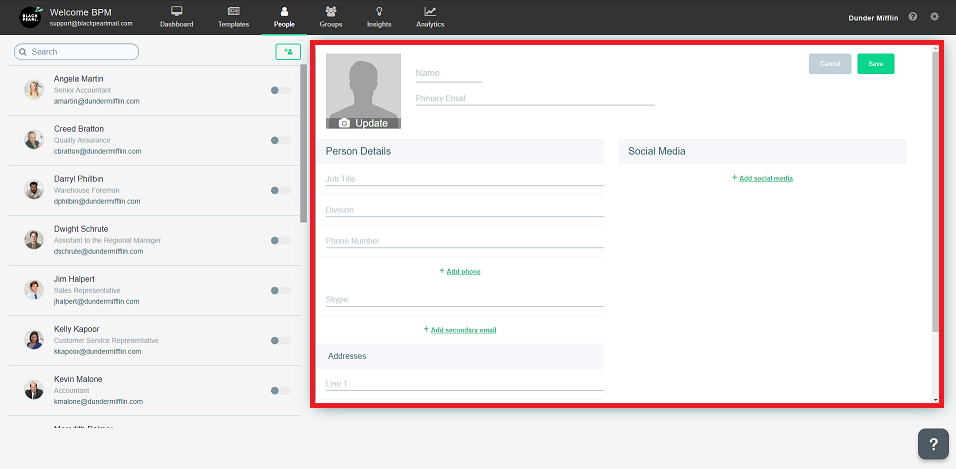Click the Person Details section header

[x=460, y=151]
